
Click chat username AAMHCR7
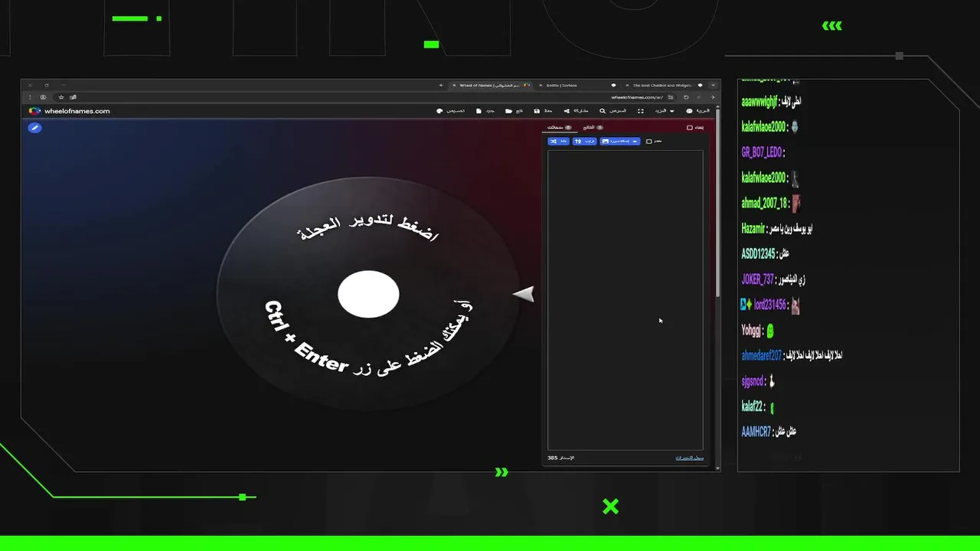click(x=756, y=432)
